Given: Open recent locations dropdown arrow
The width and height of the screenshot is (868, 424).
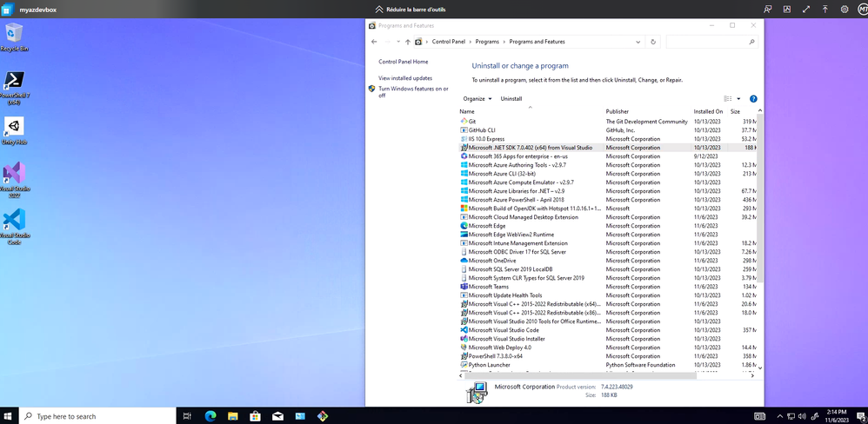Looking at the screenshot, I should [398, 42].
